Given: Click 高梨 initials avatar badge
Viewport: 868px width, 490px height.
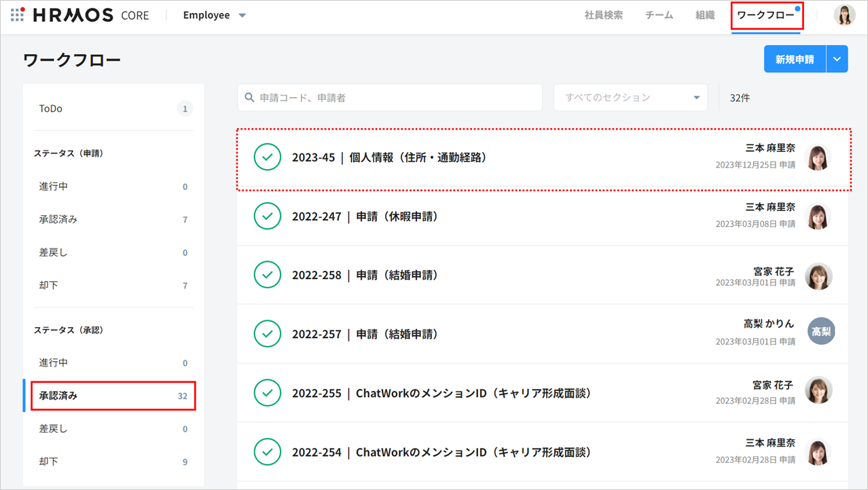Looking at the screenshot, I should pyautogui.click(x=821, y=331).
